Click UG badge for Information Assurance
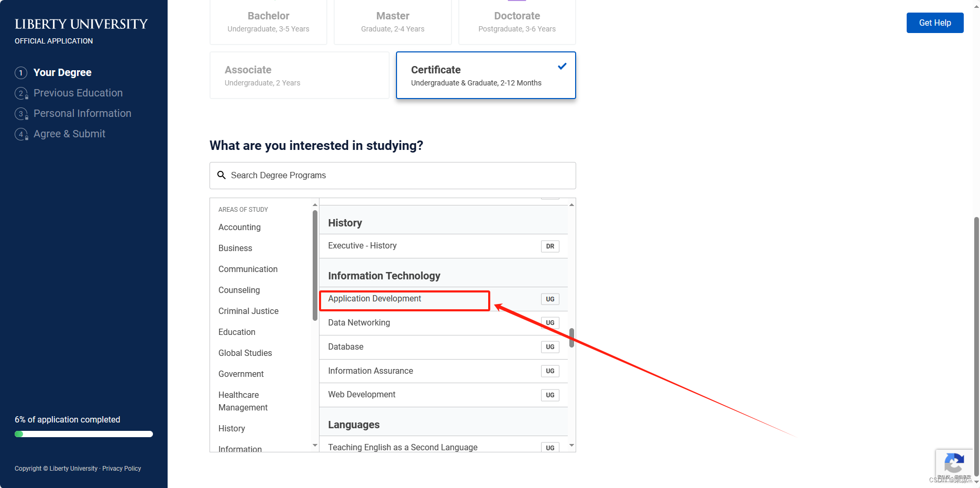 (550, 371)
